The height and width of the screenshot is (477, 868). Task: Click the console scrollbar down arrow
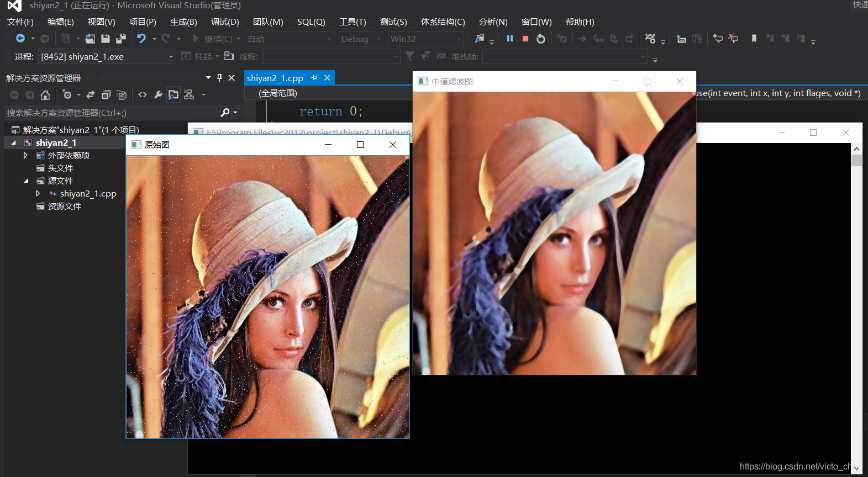point(856,468)
